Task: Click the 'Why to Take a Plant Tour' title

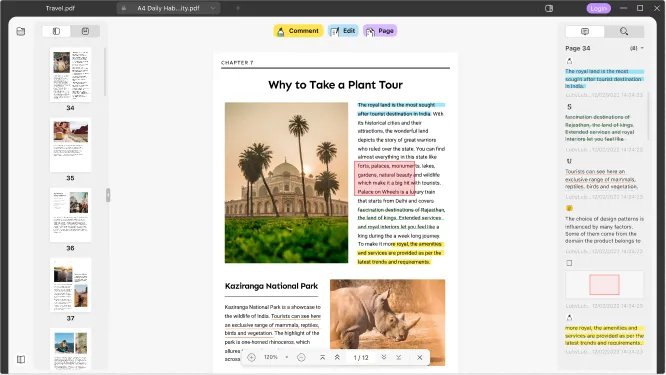Action: point(335,85)
